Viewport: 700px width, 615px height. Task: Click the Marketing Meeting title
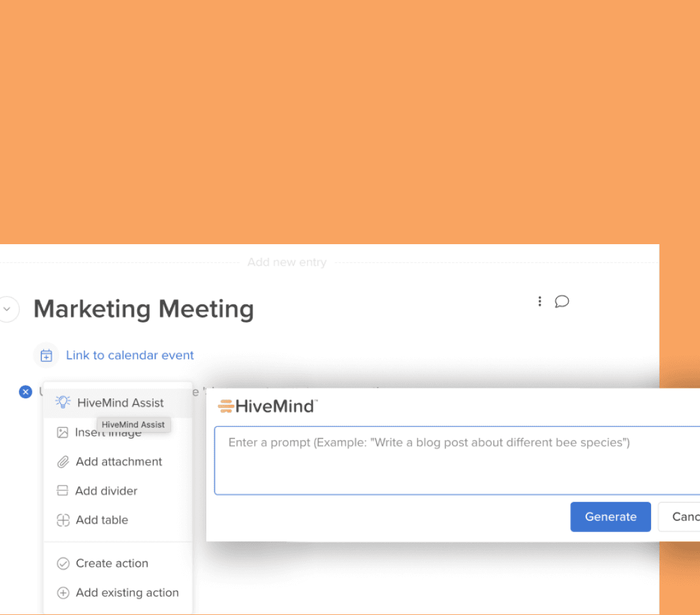point(144,309)
